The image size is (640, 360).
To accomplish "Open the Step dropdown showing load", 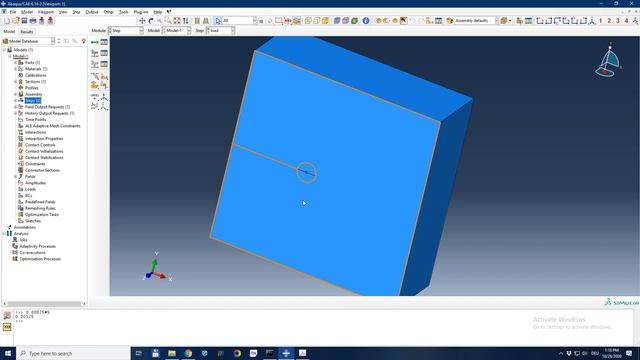I will [x=220, y=31].
